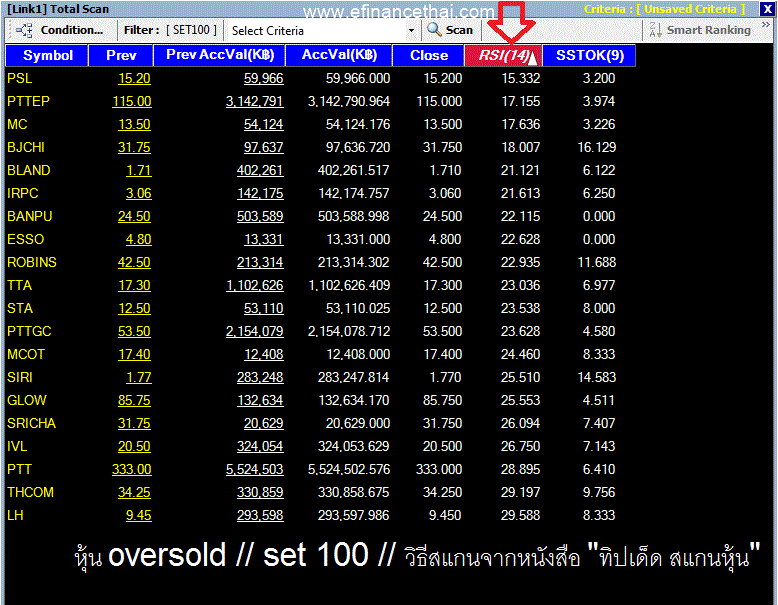The height and width of the screenshot is (605, 778).
Task: Select the IVL symbol
Action: click(x=17, y=446)
